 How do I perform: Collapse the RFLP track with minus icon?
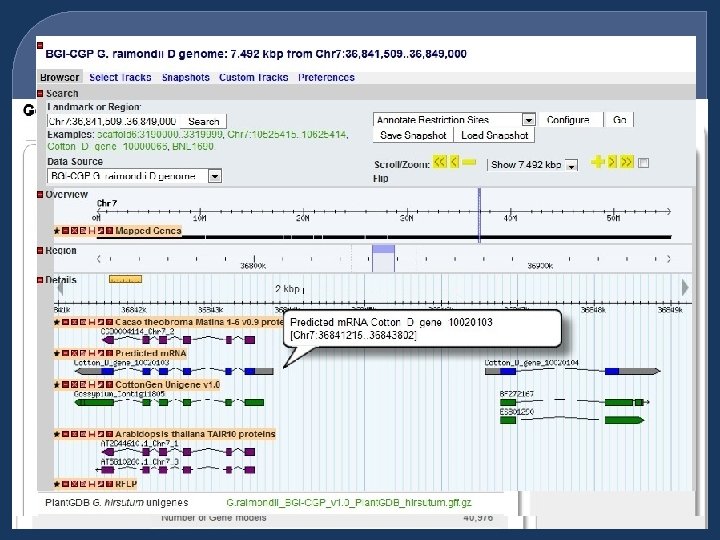(x=66, y=484)
